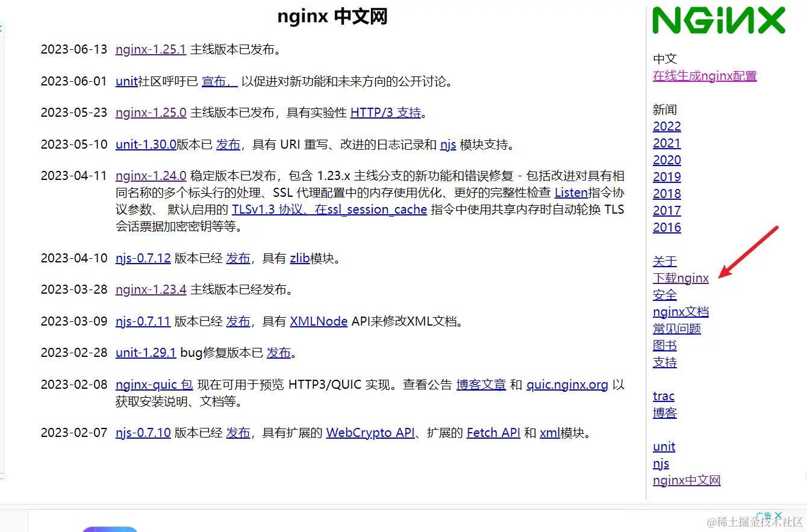Open the XMLNode API link
This screenshot has width=807, height=532.
coord(319,321)
